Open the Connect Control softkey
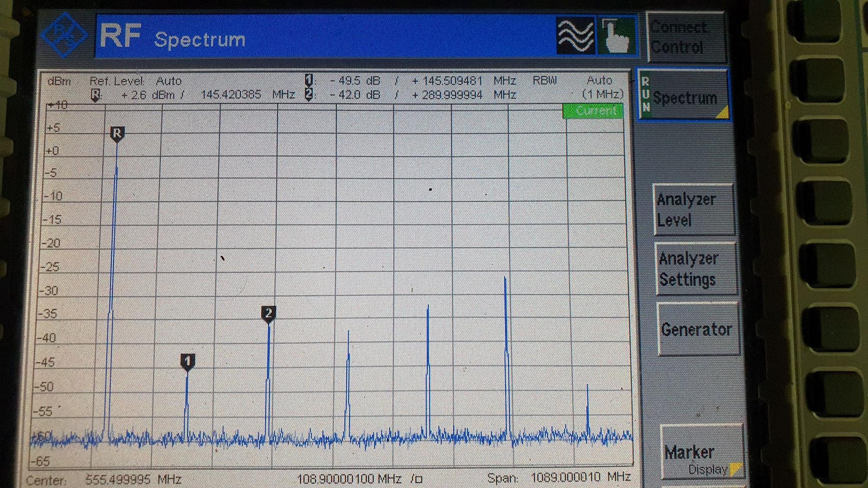The height and width of the screenshot is (488, 868). pyautogui.click(x=686, y=37)
